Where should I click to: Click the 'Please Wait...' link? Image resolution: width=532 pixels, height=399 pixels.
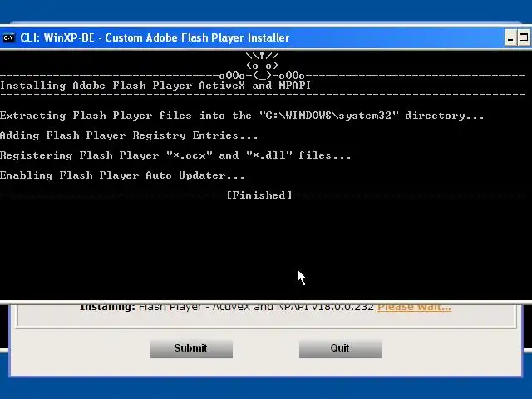point(414,307)
